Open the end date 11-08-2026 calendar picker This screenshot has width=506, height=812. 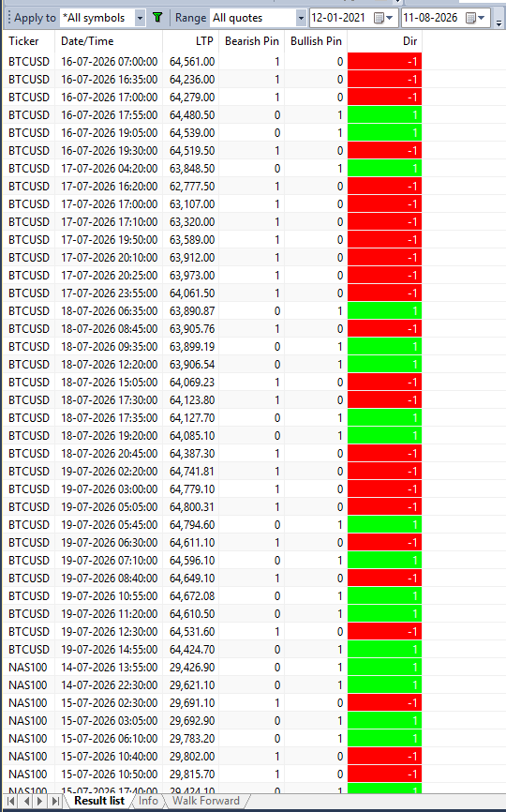[475, 18]
